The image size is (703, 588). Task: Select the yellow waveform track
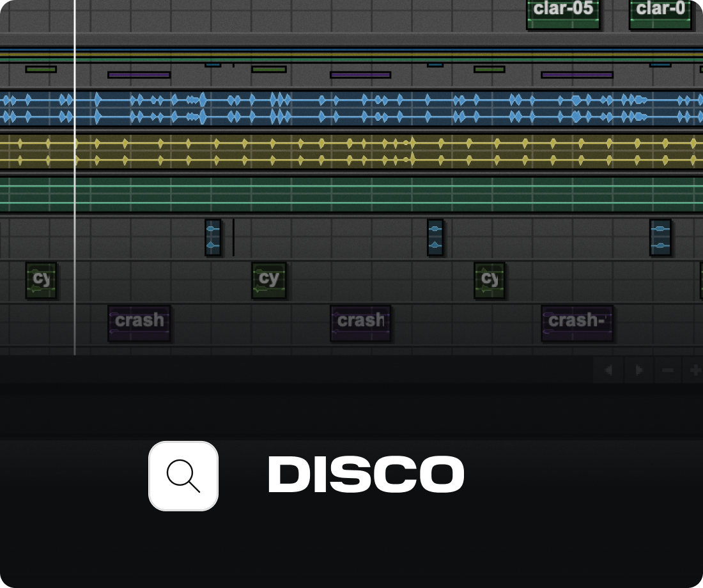pos(351,151)
